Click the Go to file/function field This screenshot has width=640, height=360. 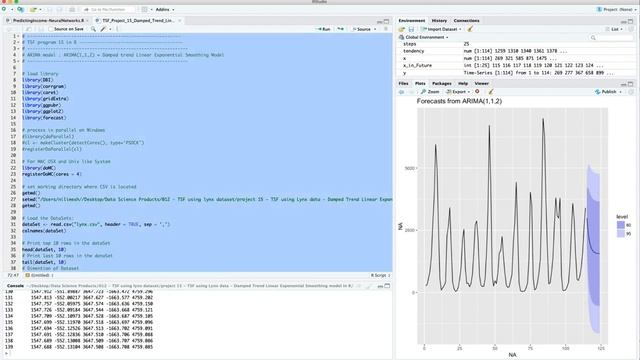[x=108, y=9]
